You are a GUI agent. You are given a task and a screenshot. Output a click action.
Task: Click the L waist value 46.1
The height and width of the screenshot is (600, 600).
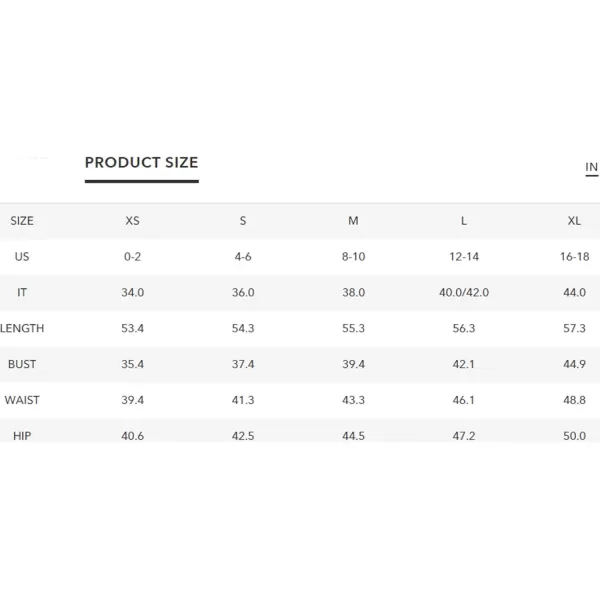coord(464,400)
